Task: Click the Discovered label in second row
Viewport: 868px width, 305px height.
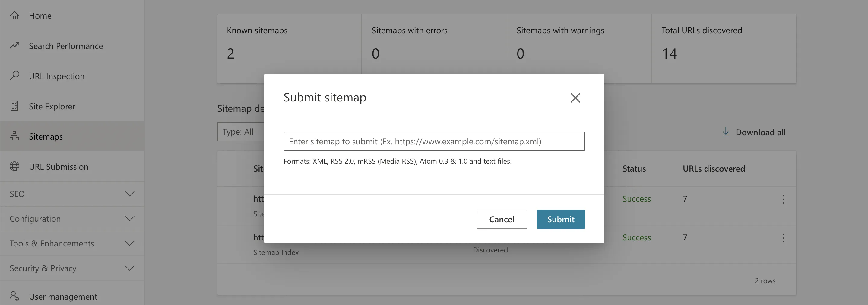Action: coord(490,250)
